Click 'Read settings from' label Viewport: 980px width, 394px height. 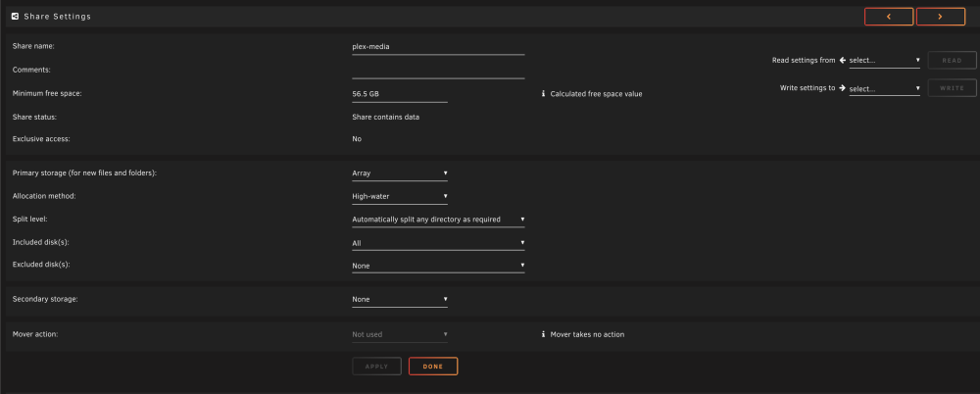click(804, 60)
